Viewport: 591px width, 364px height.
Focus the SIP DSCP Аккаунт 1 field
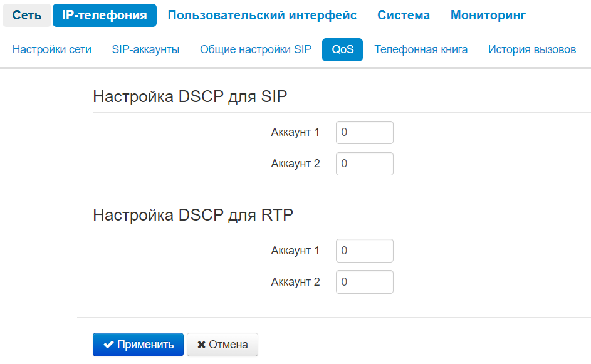click(365, 133)
